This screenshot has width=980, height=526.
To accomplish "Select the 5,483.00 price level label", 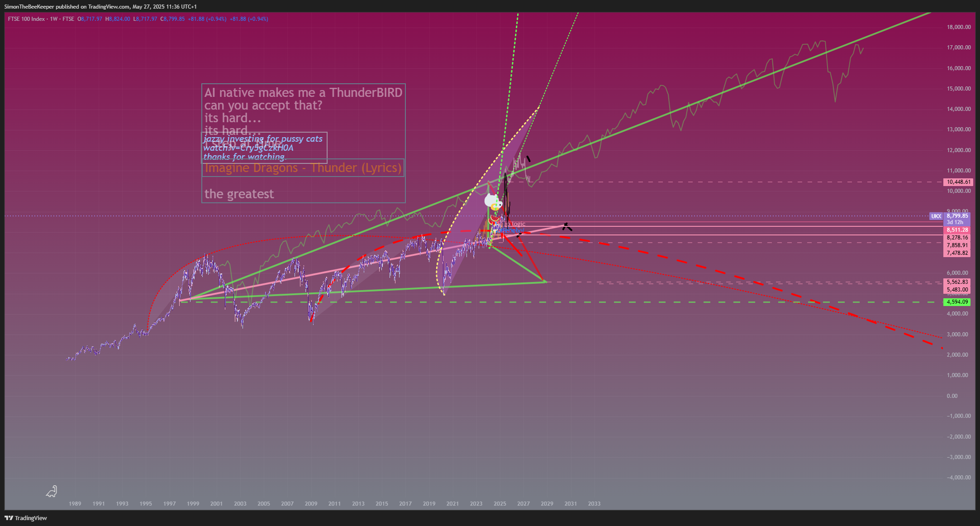I will [957, 290].
